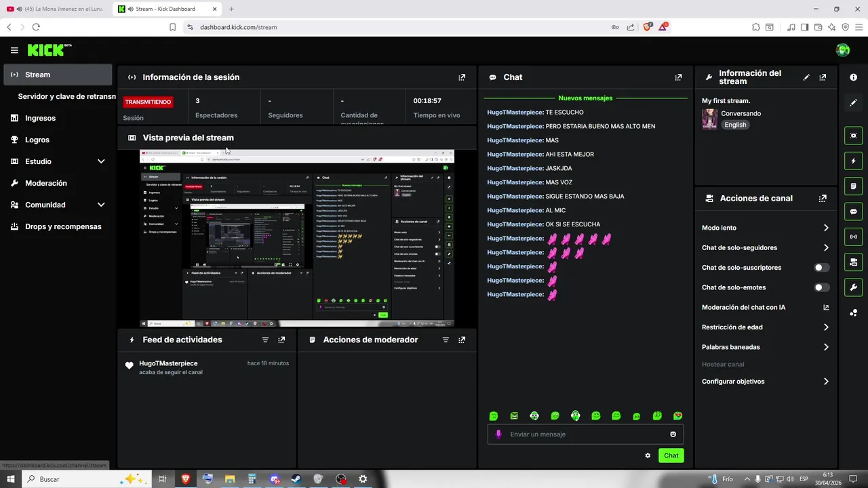This screenshot has width=868, height=488.
Task: Edit stream info with the pencil icon in panel header
Action: coord(806,77)
